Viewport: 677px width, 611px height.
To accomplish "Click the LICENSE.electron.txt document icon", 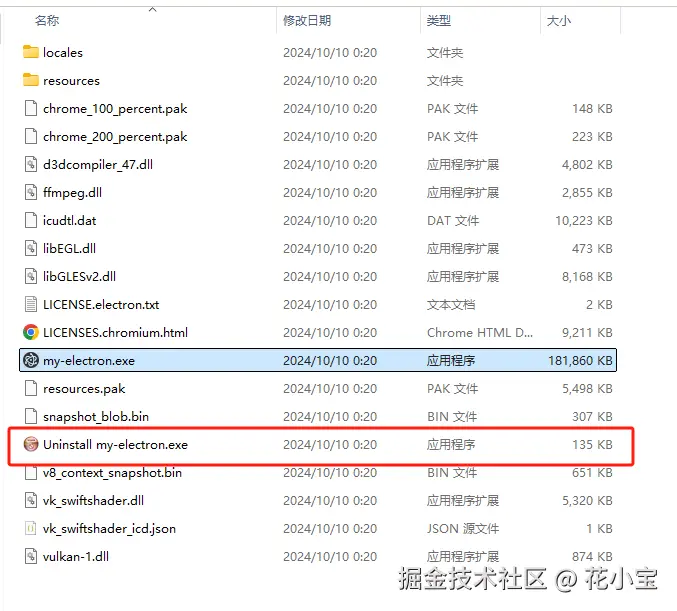I will pos(31,304).
